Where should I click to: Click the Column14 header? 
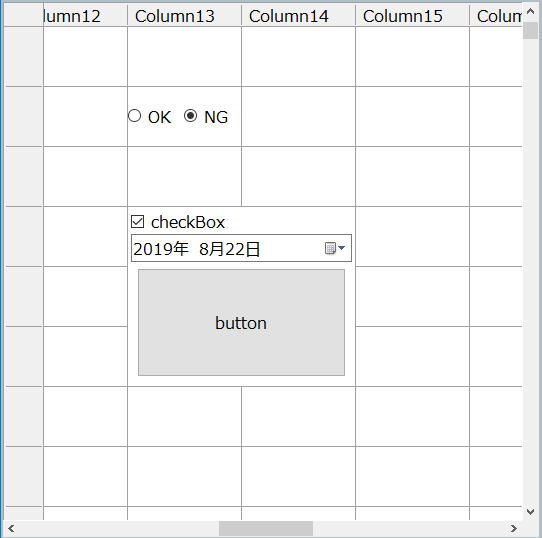click(298, 16)
